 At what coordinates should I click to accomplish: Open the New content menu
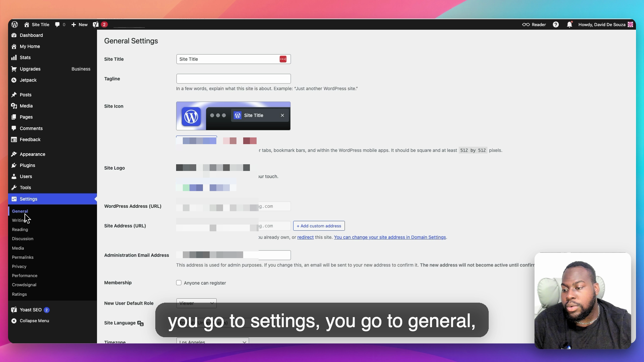click(79, 24)
